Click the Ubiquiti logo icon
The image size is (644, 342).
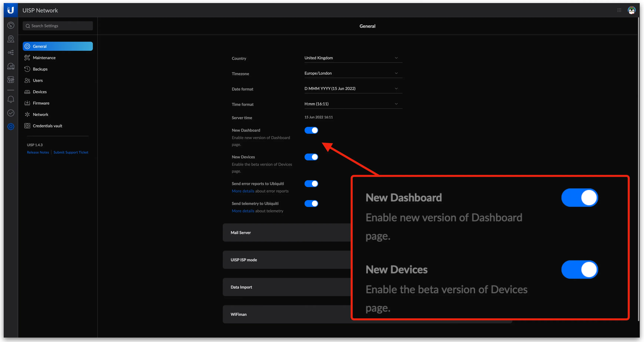click(11, 10)
